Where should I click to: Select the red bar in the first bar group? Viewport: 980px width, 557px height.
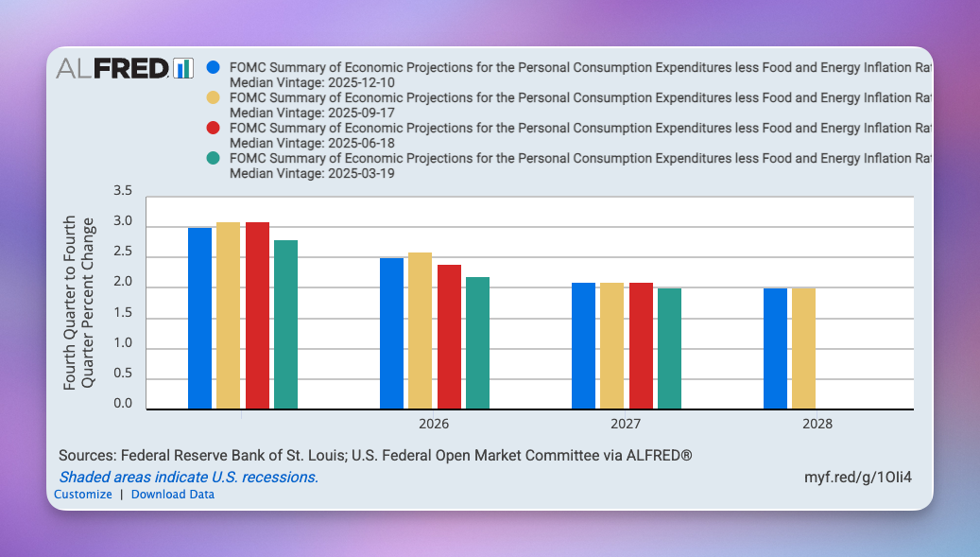(x=257, y=315)
